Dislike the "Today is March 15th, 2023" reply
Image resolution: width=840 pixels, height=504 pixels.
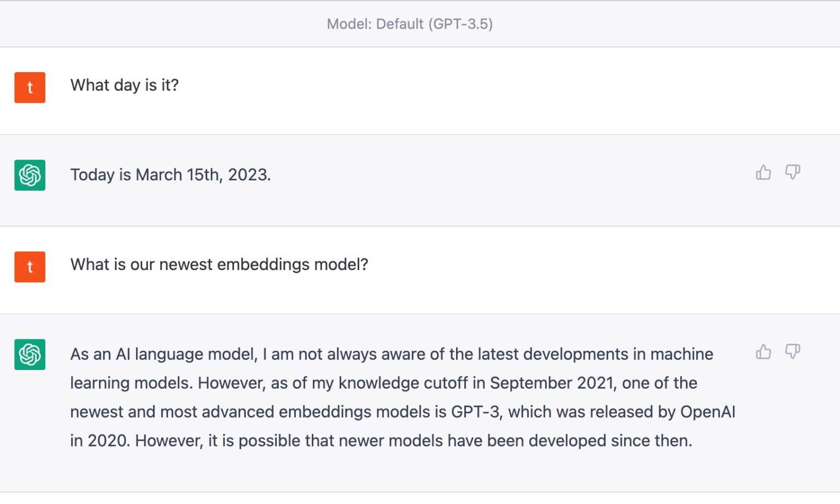pos(792,173)
